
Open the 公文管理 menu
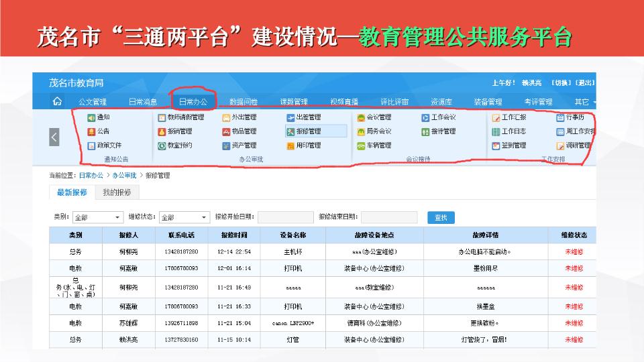(x=93, y=102)
